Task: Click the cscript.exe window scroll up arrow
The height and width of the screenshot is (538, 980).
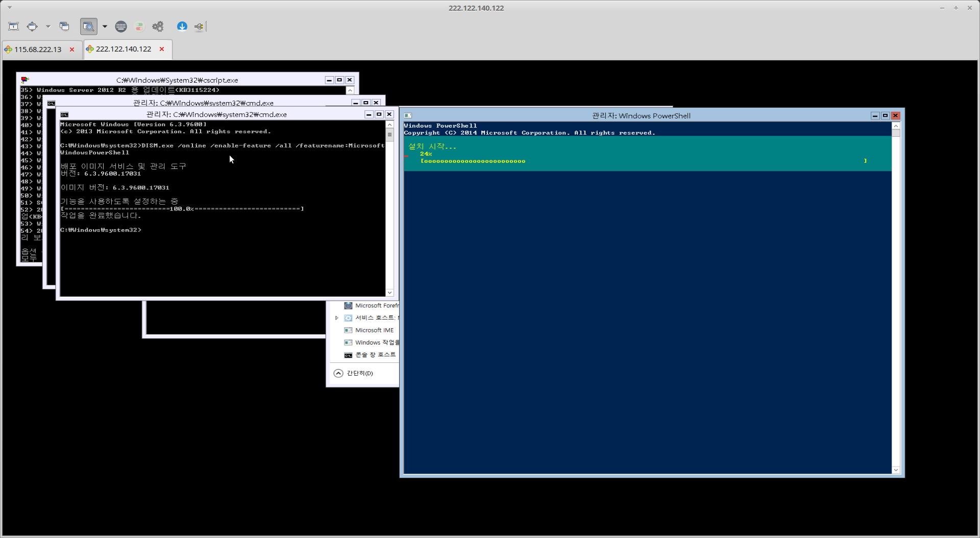Action: [x=350, y=90]
